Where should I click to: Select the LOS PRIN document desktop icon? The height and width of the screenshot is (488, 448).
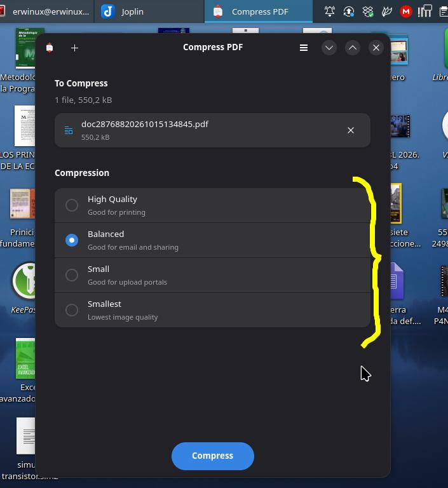[x=25, y=126]
